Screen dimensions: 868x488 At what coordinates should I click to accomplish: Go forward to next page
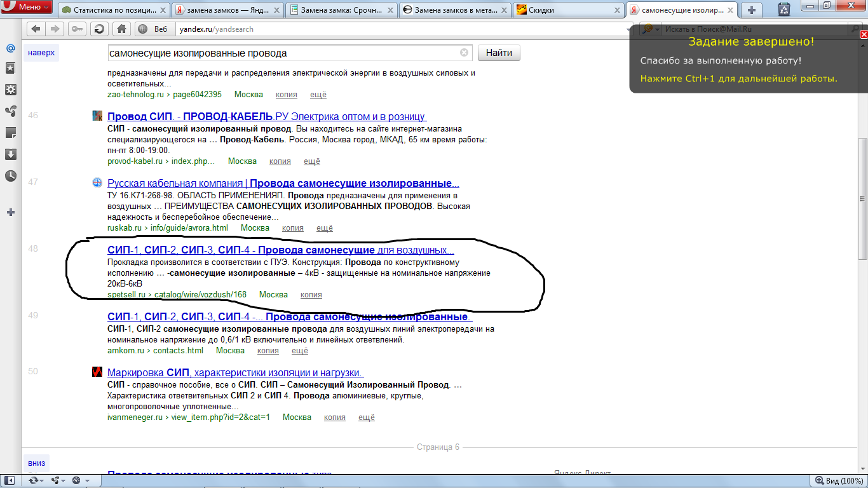tap(56, 29)
